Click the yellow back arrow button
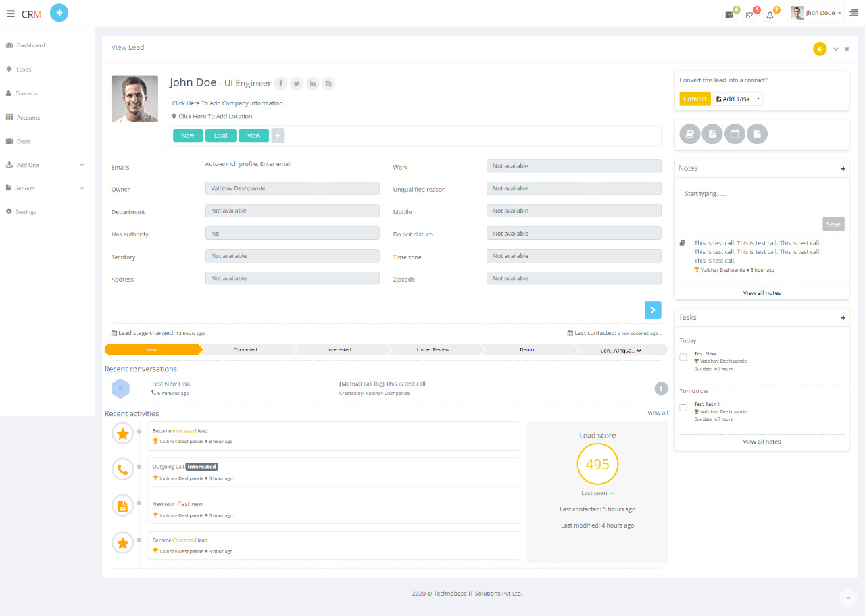This screenshot has height=616, width=865. (820, 49)
